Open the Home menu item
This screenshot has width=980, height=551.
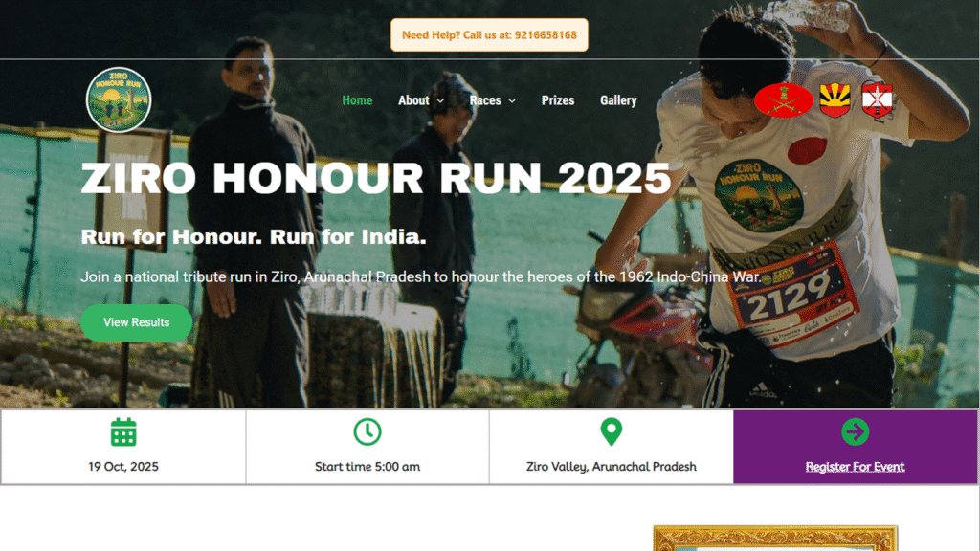click(x=358, y=99)
